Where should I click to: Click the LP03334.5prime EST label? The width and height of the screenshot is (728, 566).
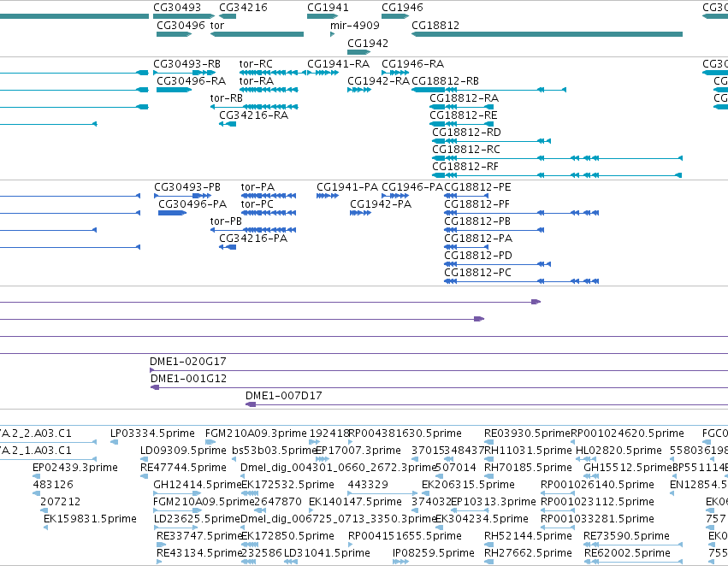(152, 433)
